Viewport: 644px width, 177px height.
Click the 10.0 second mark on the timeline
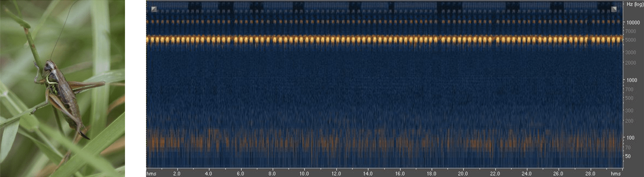pos(304,173)
